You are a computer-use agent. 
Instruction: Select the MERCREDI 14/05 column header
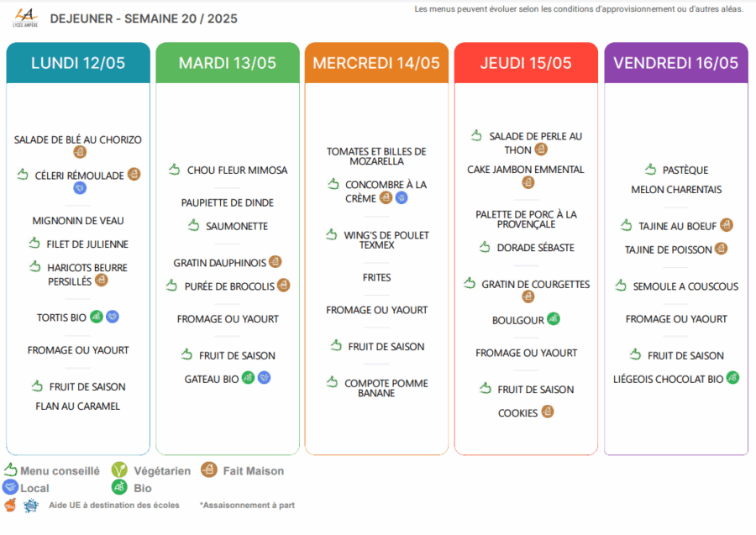(x=376, y=63)
